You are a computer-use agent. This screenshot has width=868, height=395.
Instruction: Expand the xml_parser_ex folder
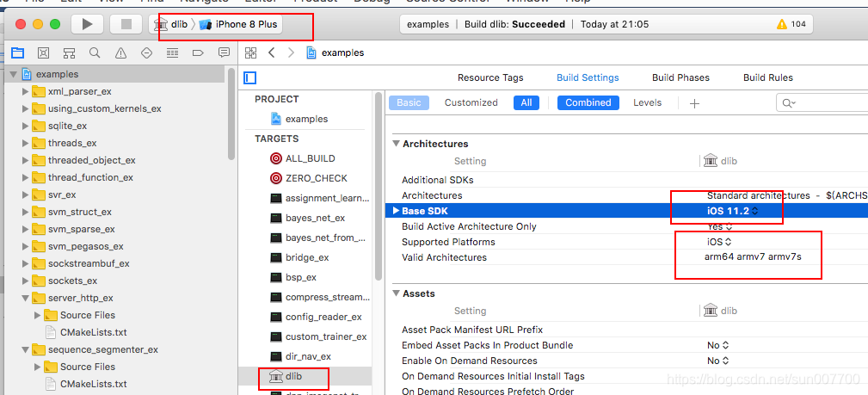(x=25, y=91)
